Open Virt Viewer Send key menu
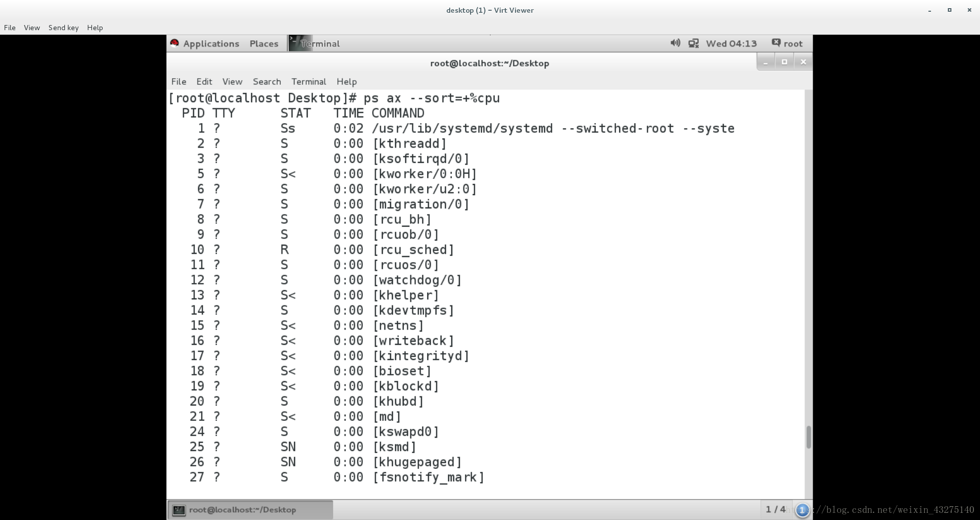This screenshot has width=980, height=520. point(63,28)
